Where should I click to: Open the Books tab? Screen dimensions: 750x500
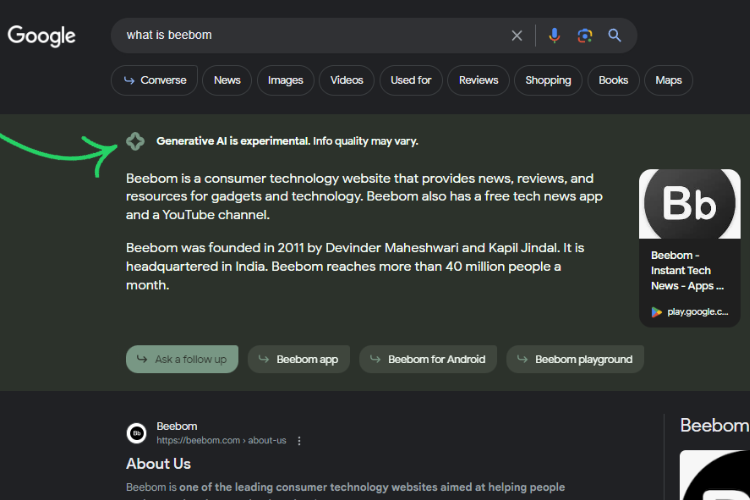tap(613, 80)
